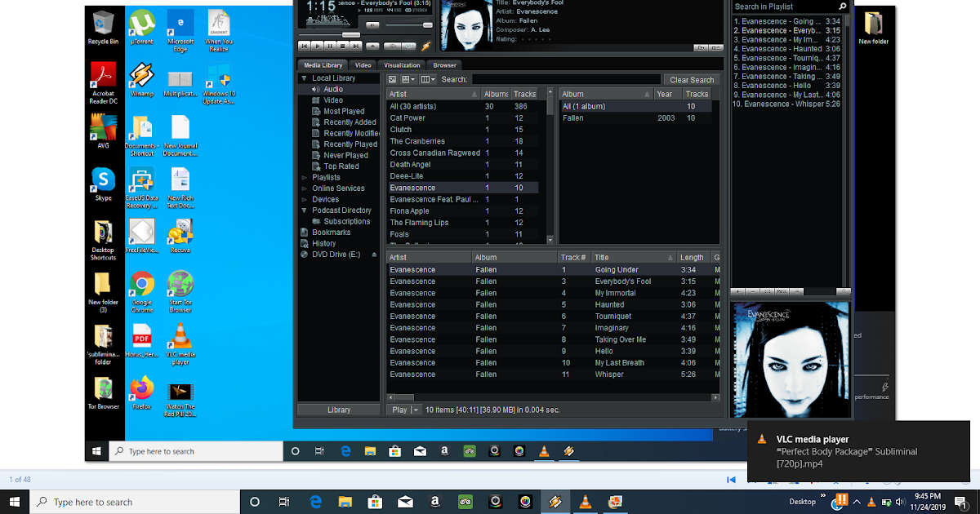The image size is (980, 514).
Task: Open the Visualization tab
Action: pyautogui.click(x=402, y=65)
